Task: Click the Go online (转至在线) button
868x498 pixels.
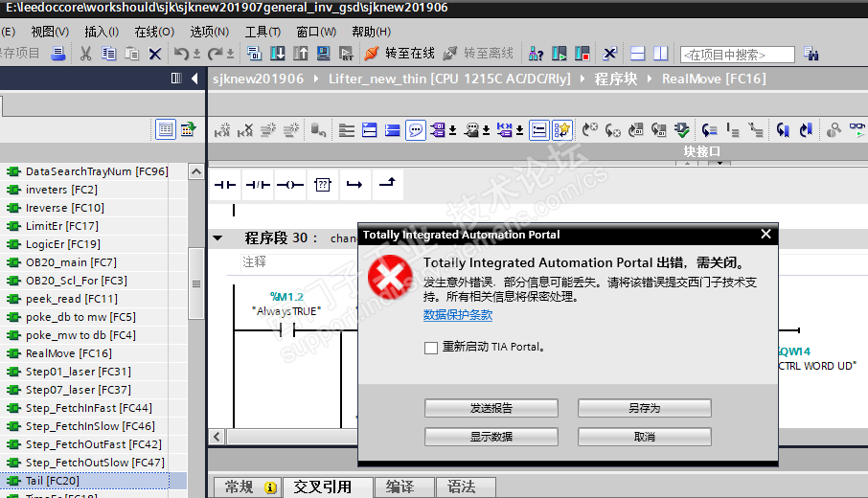Action: (400, 53)
